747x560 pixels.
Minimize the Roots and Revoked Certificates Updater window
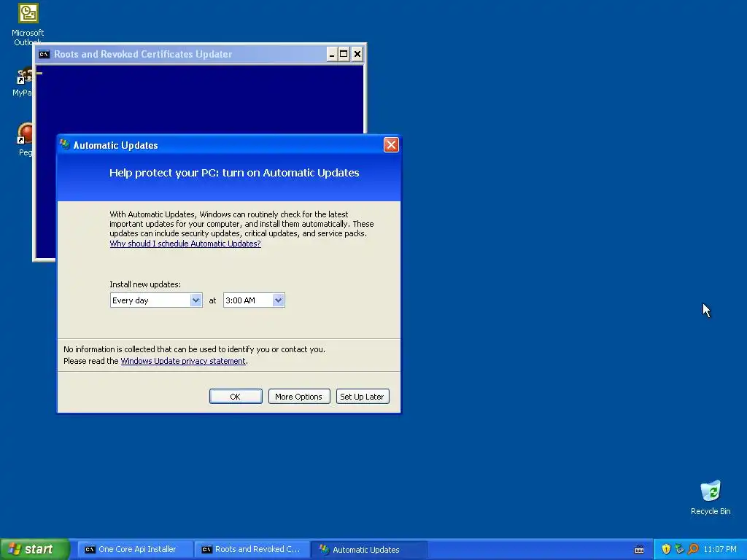[332, 54]
